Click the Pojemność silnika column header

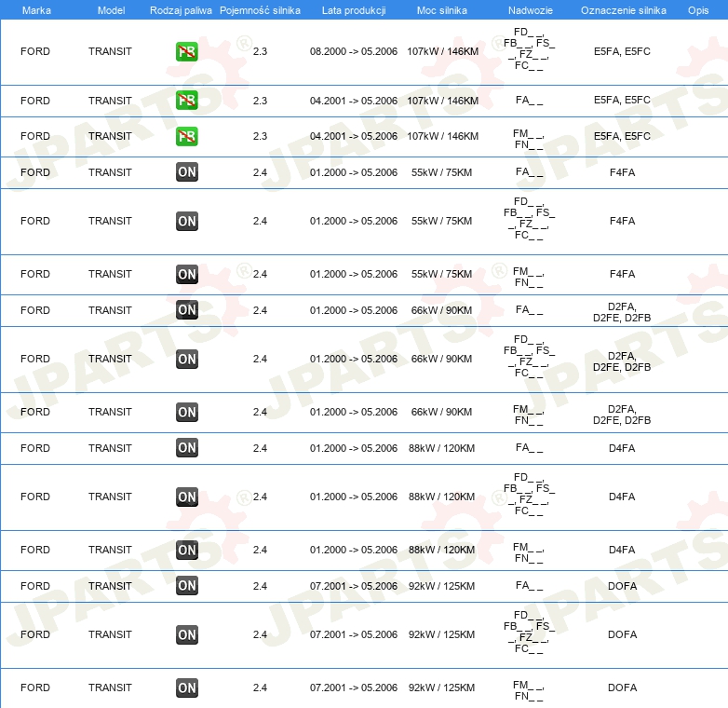tap(260, 9)
